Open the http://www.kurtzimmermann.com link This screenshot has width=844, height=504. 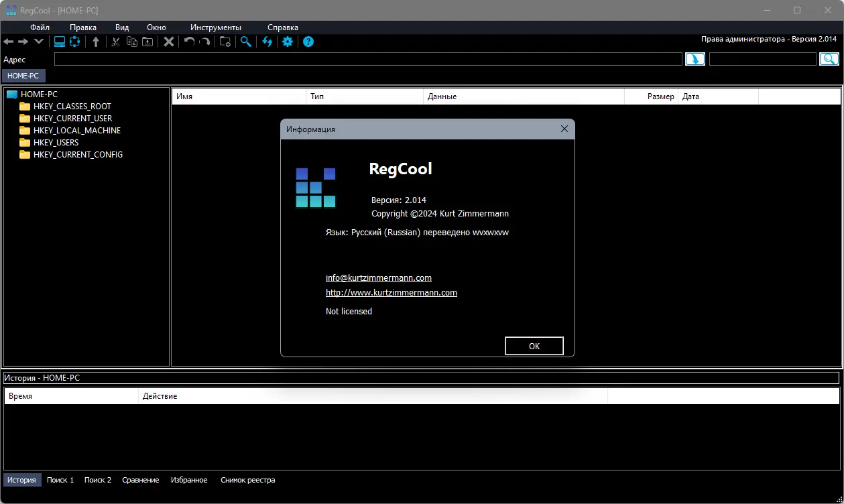[391, 292]
